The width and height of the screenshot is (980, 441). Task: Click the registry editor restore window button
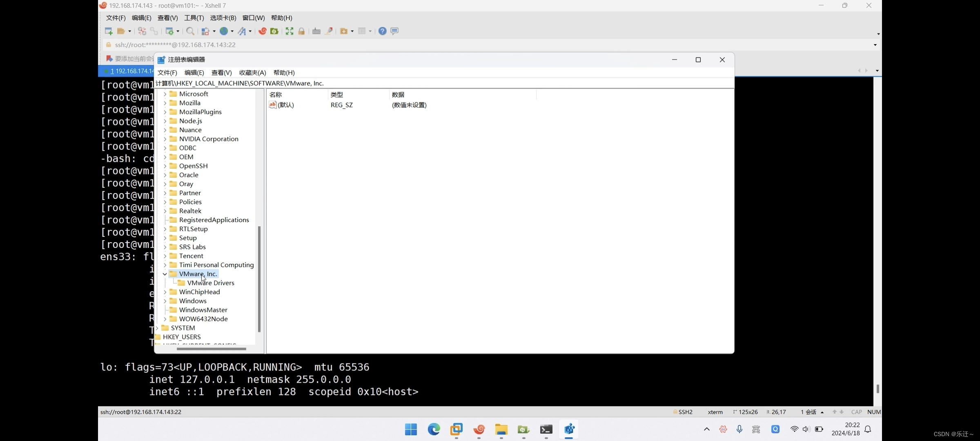tap(698, 59)
